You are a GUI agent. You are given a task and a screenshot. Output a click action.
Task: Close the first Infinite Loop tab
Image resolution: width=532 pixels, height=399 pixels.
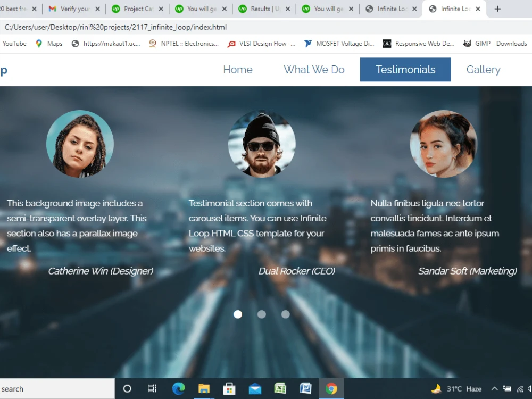click(414, 9)
